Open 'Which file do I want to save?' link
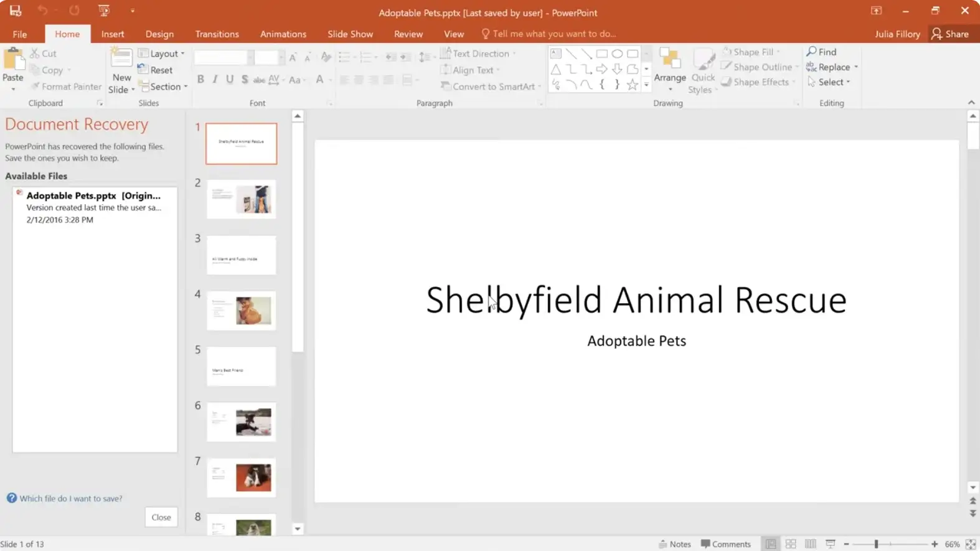Image resolution: width=980 pixels, height=551 pixels. click(x=70, y=498)
